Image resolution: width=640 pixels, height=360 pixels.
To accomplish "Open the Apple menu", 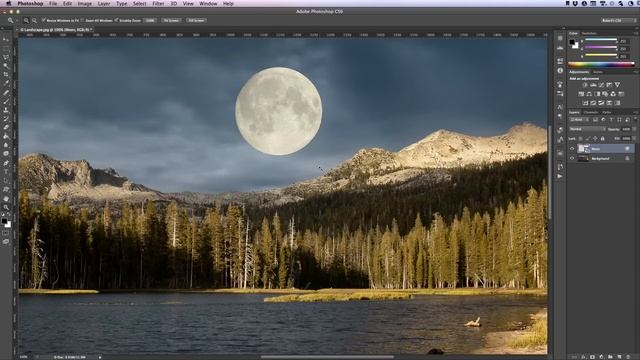I will (9, 3).
